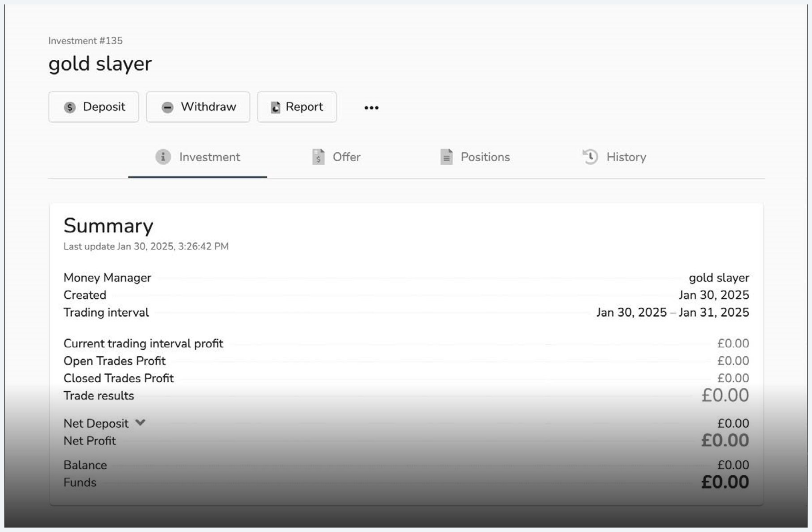The height and width of the screenshot is (532, 812).
Task: Expand the Net Deposit chevron
Action: click(140, 423)
